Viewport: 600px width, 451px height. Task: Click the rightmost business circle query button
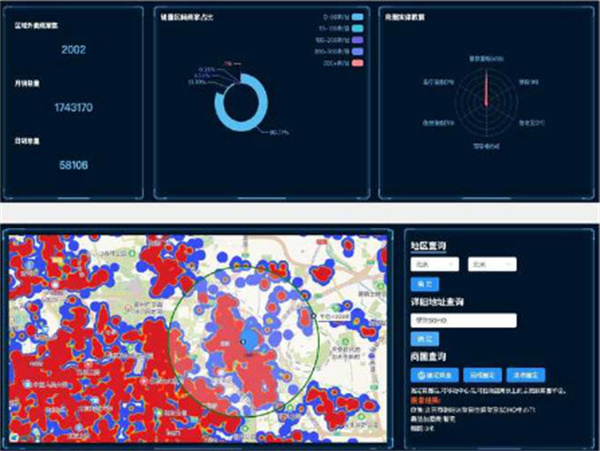coord(526,374)
